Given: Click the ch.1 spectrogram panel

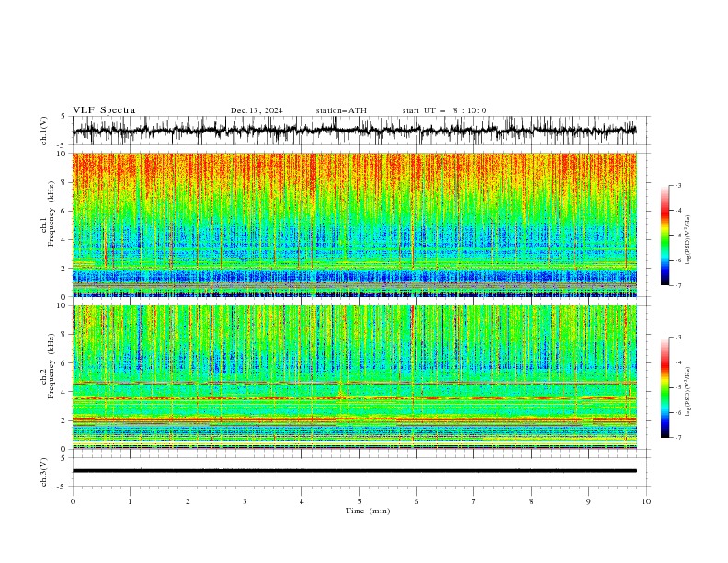Looking at the screenshot, I should click(355, 224).
